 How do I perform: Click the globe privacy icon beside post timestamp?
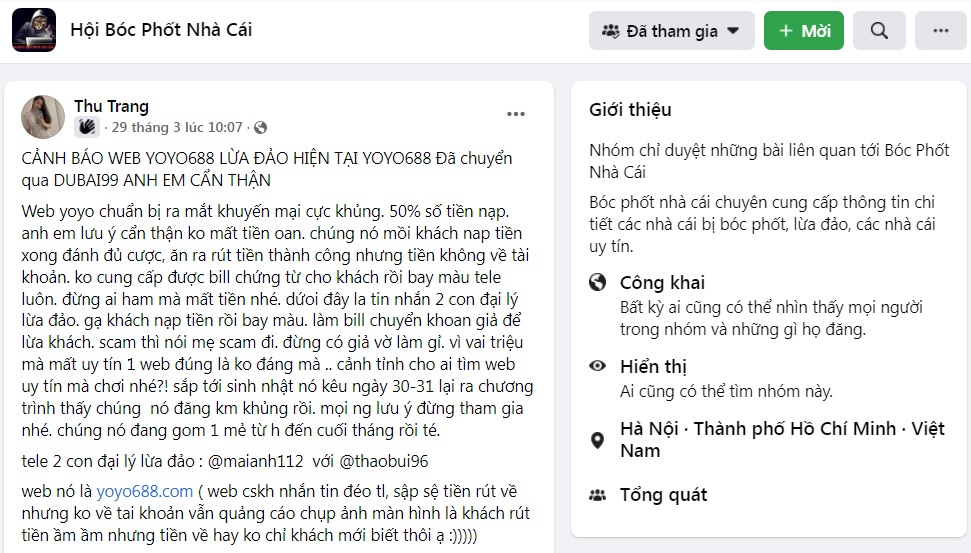[260, 128]
